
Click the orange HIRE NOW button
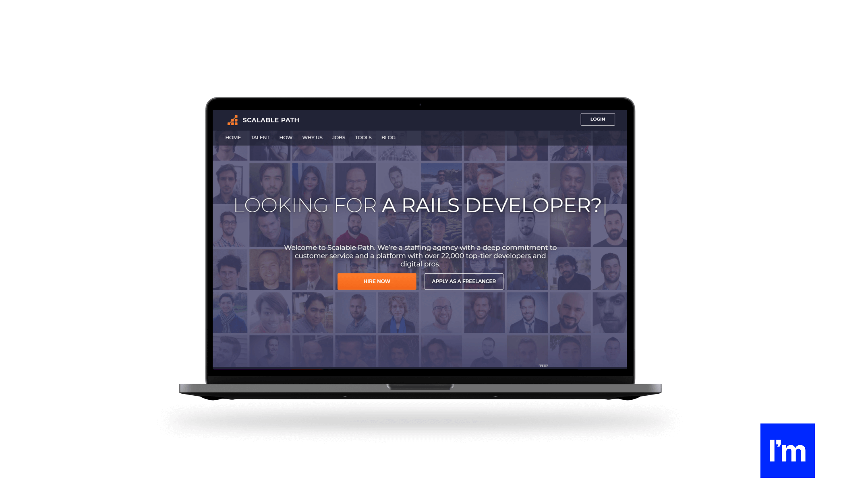click(x=376, y=281)
